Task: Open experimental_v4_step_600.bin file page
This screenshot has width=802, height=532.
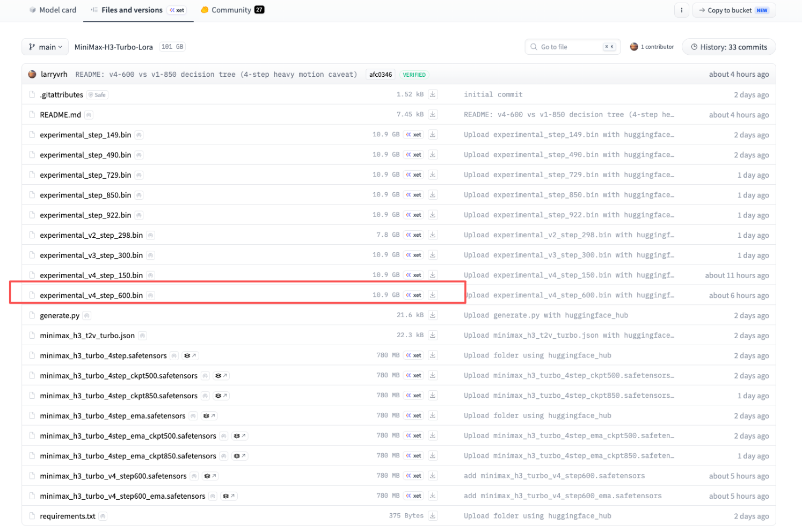Action: [91, 296]
